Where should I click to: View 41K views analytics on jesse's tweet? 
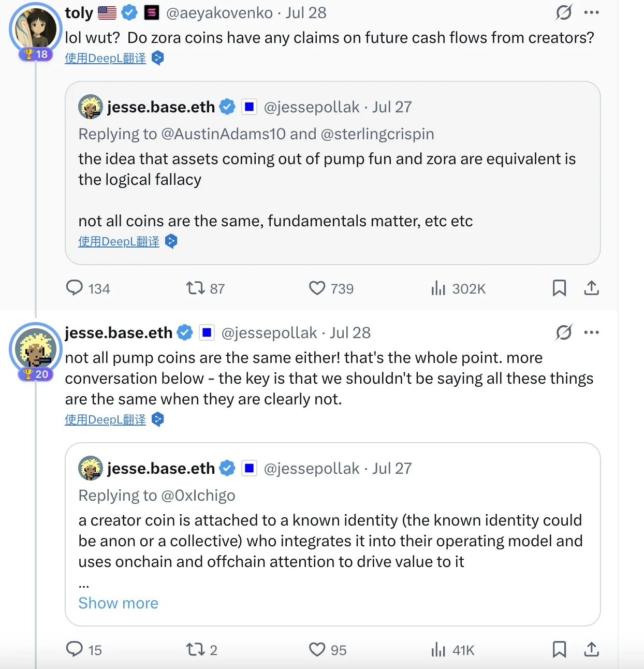438,649
